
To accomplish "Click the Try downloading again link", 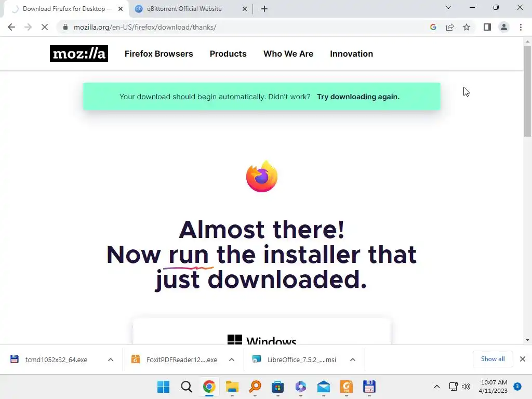I will tap(358, 97).
